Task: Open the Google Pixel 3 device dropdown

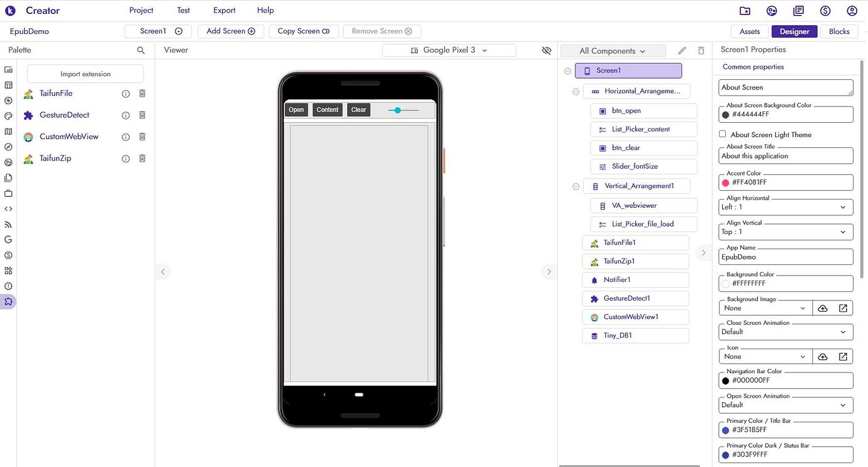Action: [x=448, y=50]
